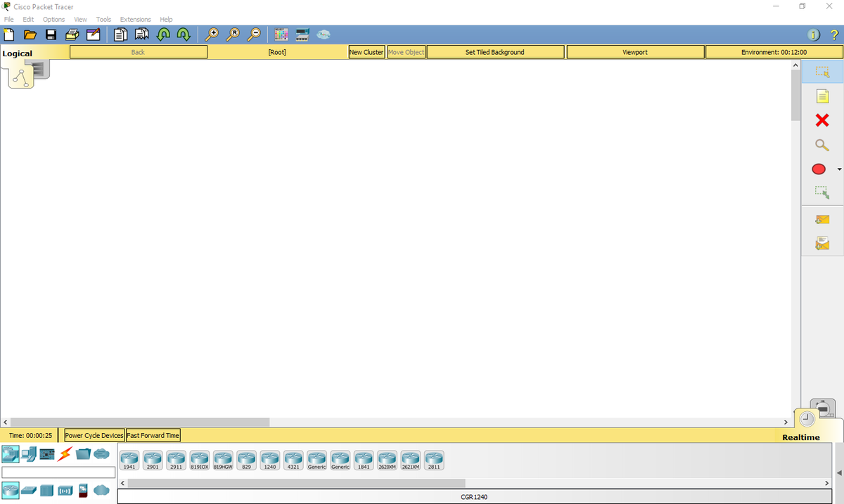
Task: Select Network Devices category icon
Action: (x=10, y=454)
